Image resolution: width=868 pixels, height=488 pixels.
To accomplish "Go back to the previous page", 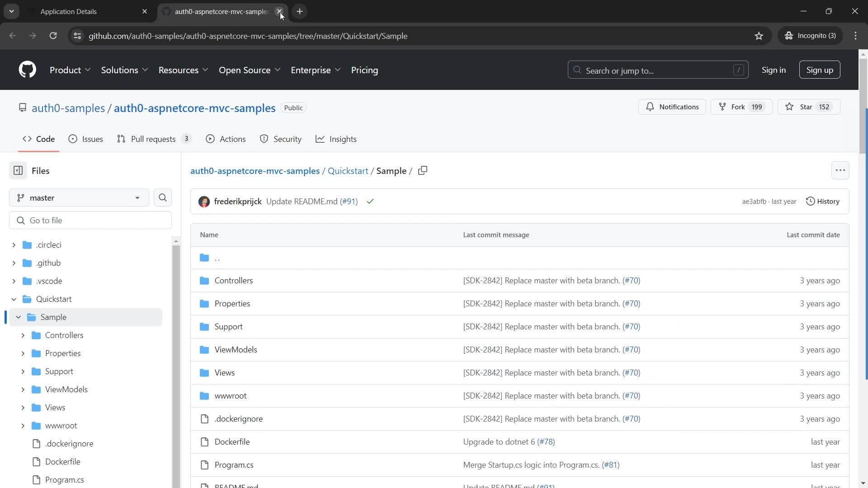I will click(x=13, y=36).
